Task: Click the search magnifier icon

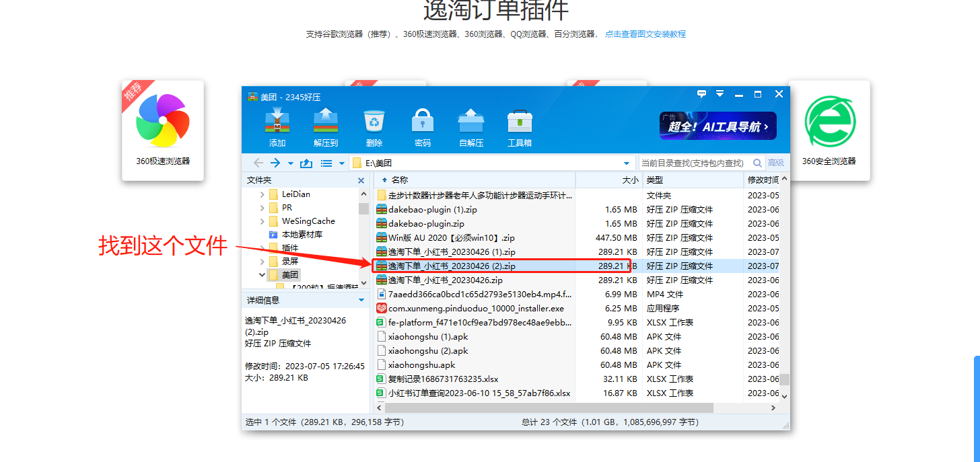Action: 757,163
